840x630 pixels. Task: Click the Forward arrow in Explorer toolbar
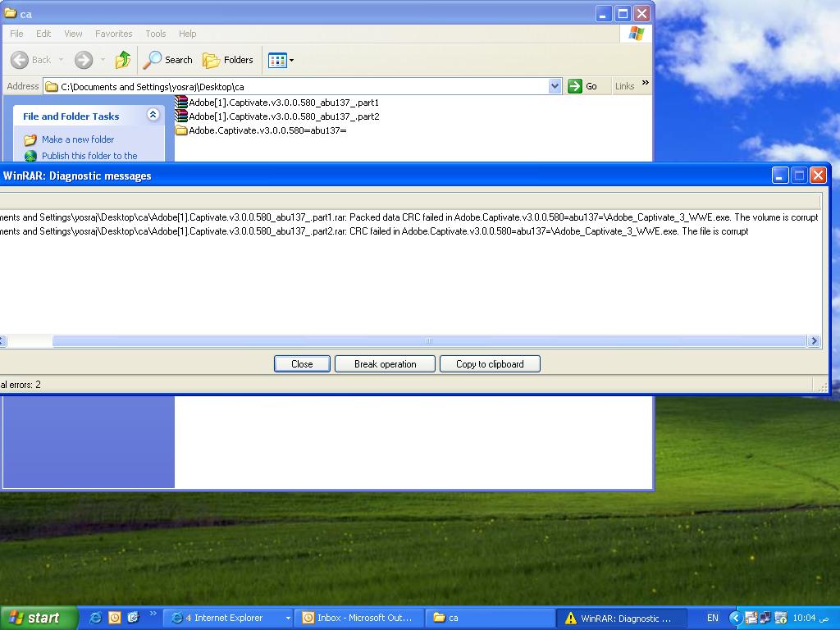[x=84, y=60]
